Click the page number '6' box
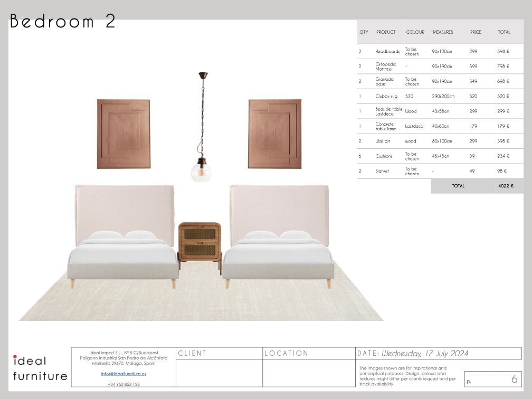 [492, 379]
